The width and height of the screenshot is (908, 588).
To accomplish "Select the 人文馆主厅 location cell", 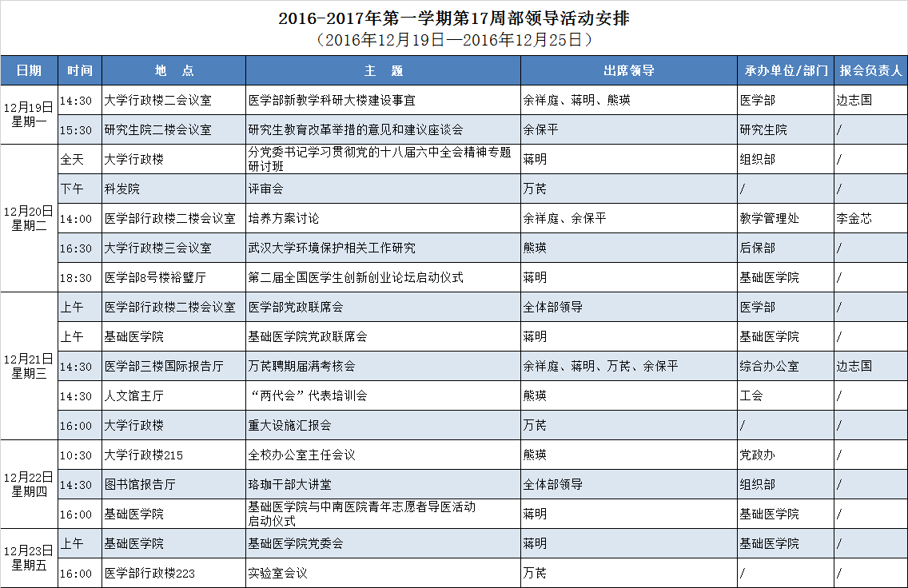I will [134, 395].
